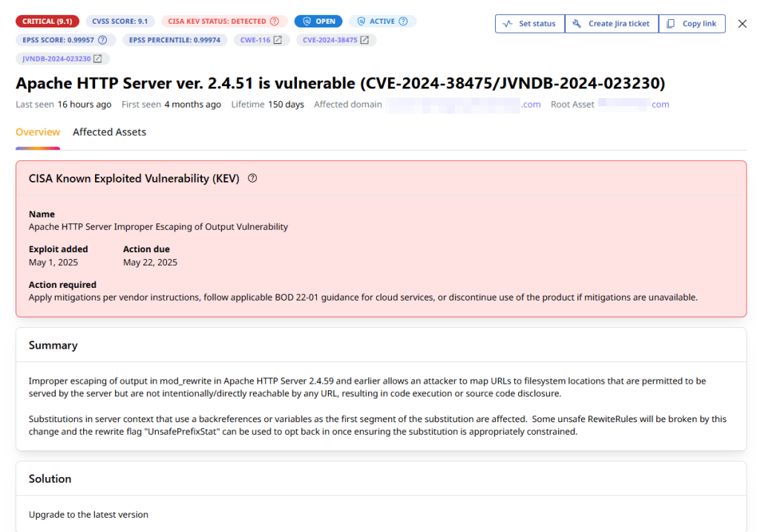Click the CVE-2024-38475 tag

point(336,40)
